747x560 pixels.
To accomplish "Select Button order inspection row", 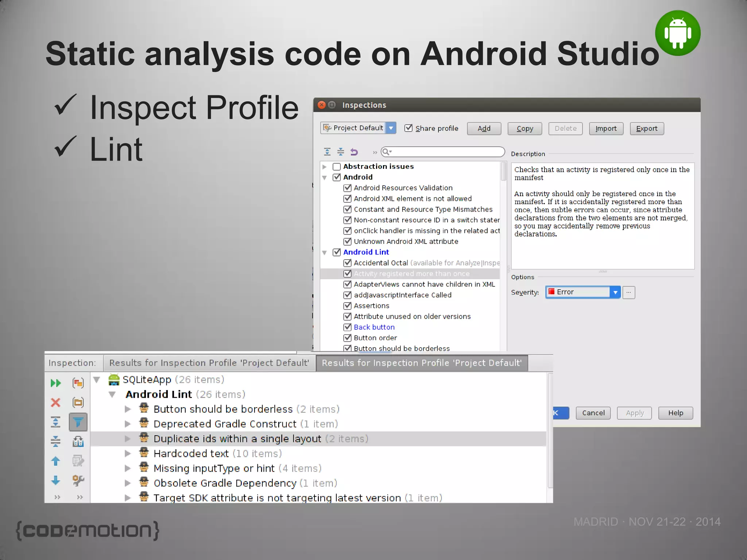I will [410, 338].
